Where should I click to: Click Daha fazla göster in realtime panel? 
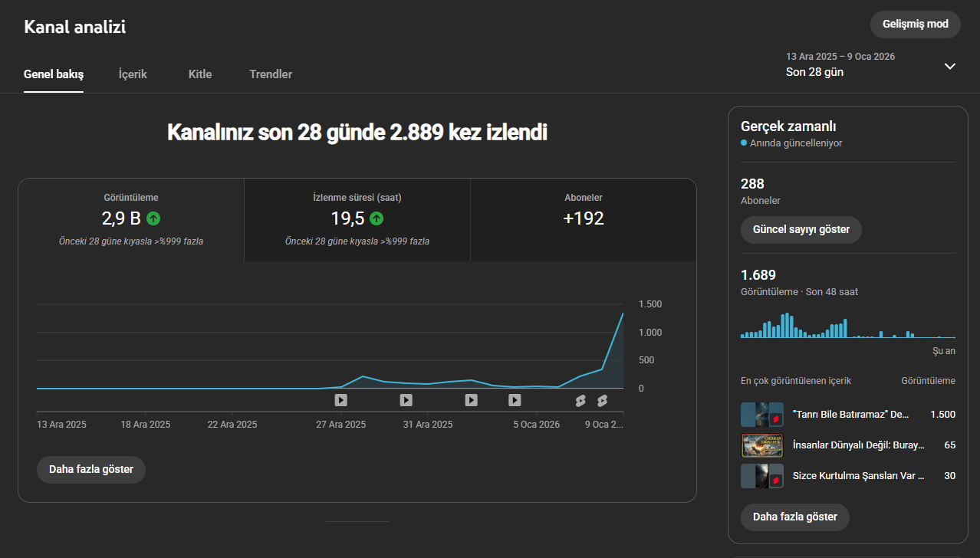(795, 517)
